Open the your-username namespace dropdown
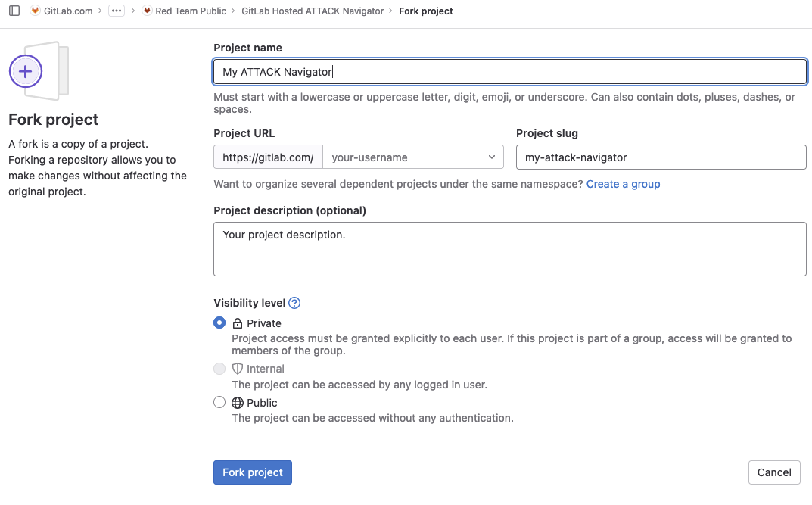Viewport: 812px width, 505px height. coord(412,157)
